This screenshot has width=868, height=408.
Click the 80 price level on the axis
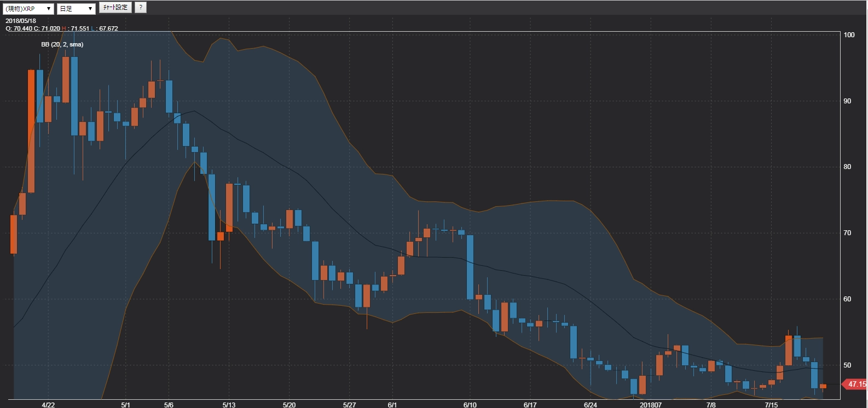847,167
